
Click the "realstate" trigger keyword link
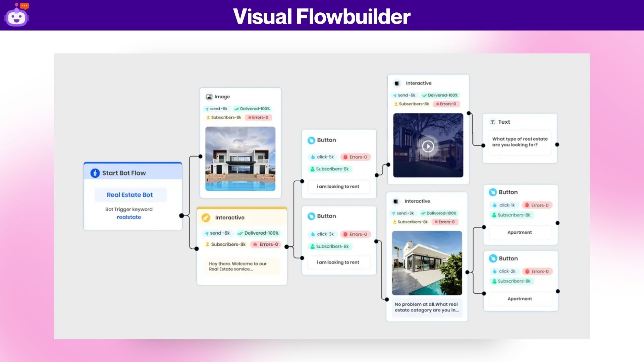coord(129,217)
